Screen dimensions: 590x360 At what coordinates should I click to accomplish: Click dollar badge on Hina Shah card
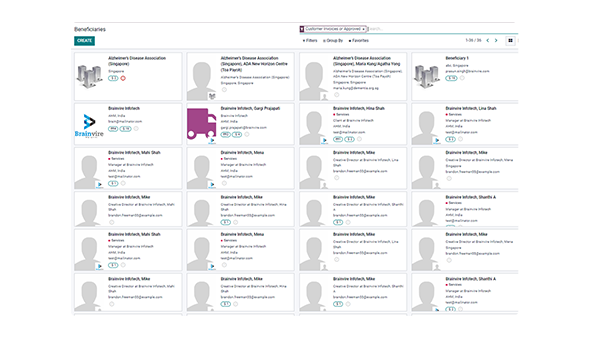[x=350, y=139]
